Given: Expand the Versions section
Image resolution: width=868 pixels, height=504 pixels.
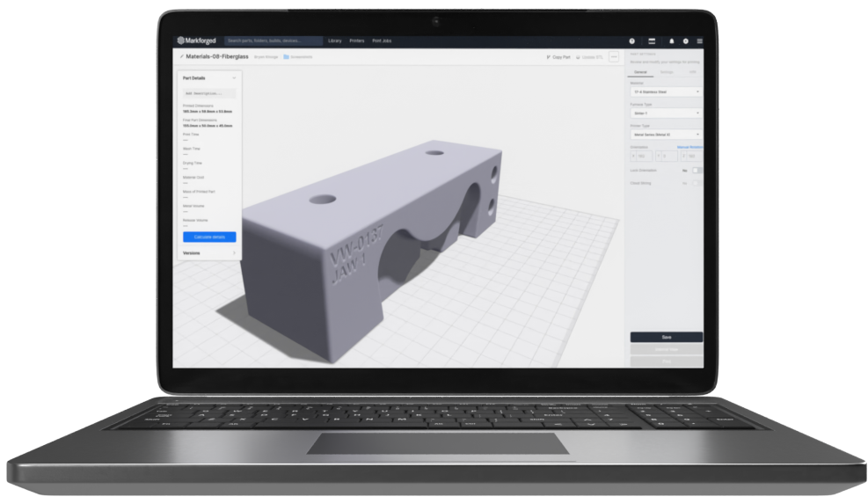Looking at the screenshot, I should point(209,253).
